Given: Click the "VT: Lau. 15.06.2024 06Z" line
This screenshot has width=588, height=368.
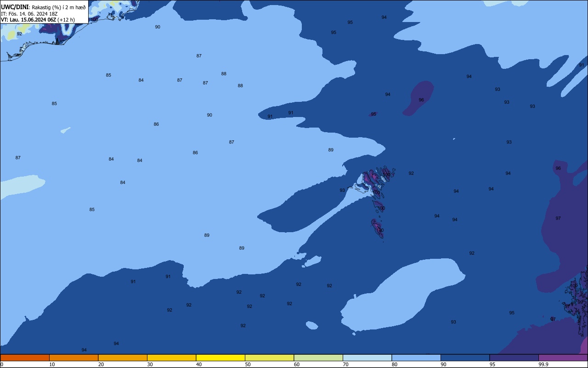Looking at the screenshot, I should pyautogui.click(x=28, y=20).
